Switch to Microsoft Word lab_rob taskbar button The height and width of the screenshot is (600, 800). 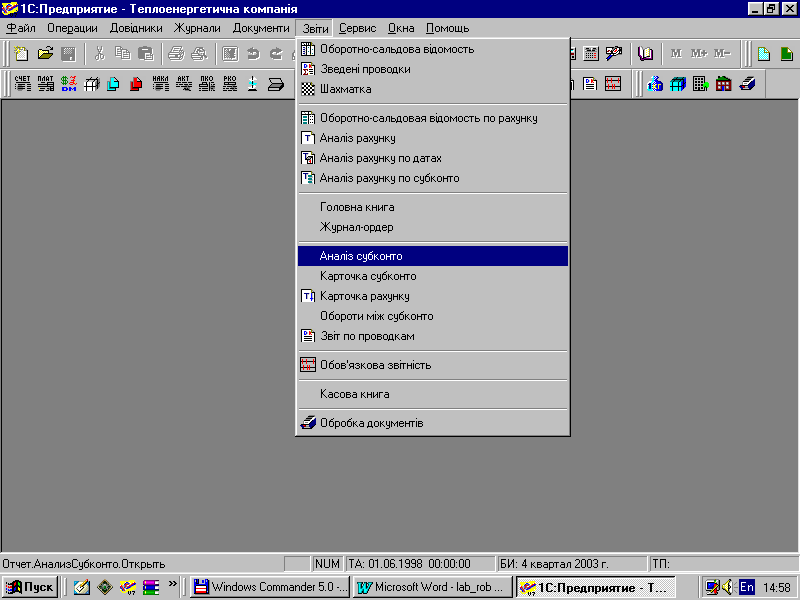tap(433, 587)
